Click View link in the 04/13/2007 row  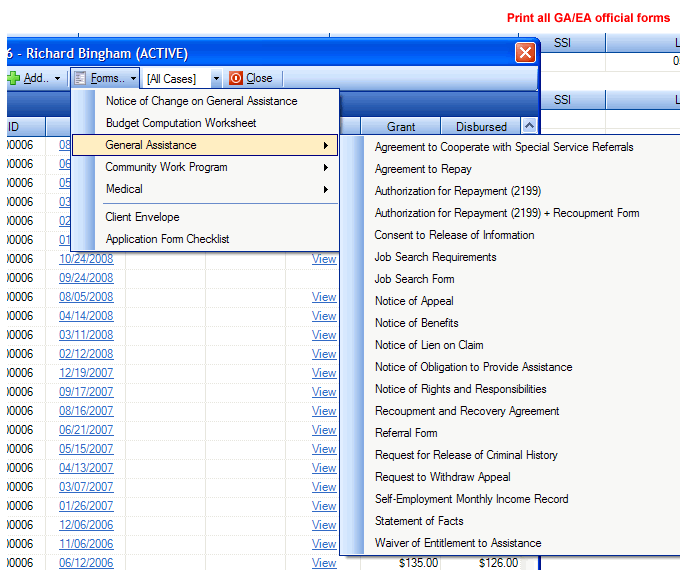[324, 468]
